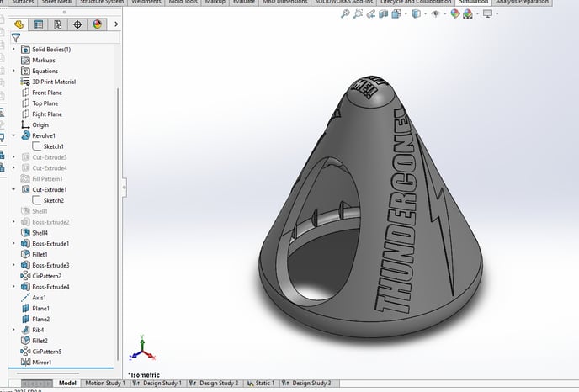Click the Section View icon
Image resolution: width=579 pixels, height=392 pixels.
[x=384, y=14]
